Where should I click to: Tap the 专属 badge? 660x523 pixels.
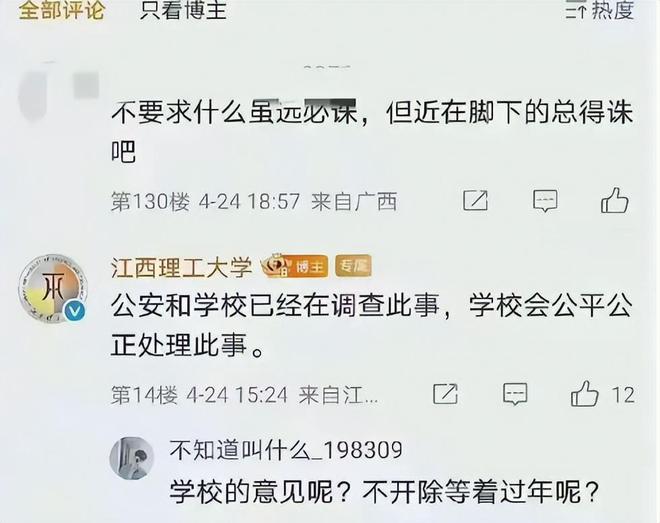pyautogui.click(x=353, y=266)
